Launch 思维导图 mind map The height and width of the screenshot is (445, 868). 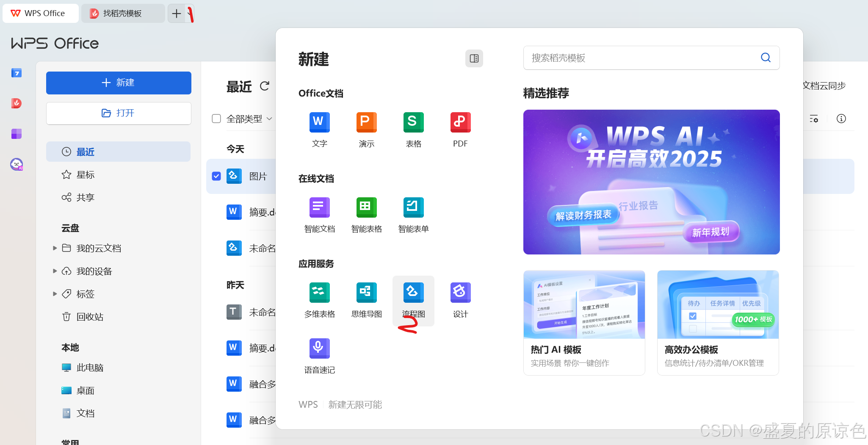pos(366,300)
